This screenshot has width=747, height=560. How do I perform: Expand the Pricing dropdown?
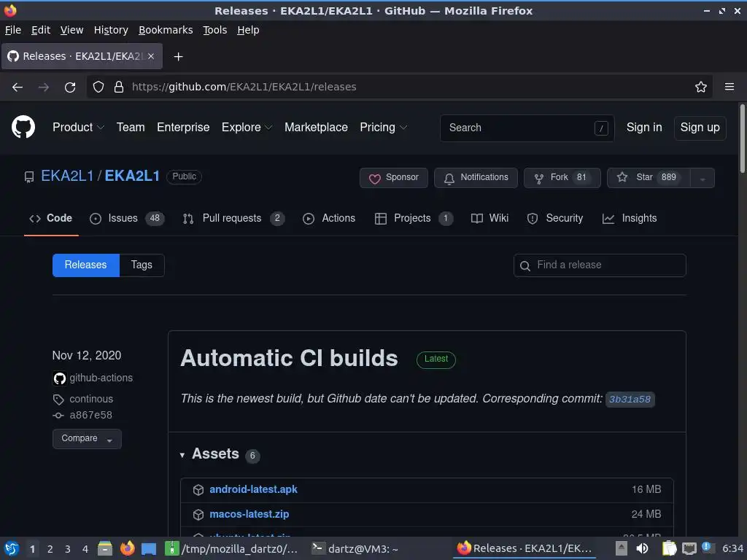(x=383, y=128)
